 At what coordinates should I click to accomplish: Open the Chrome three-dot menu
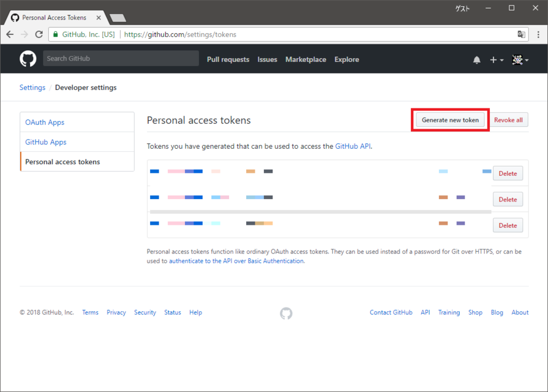pos(539,34)
